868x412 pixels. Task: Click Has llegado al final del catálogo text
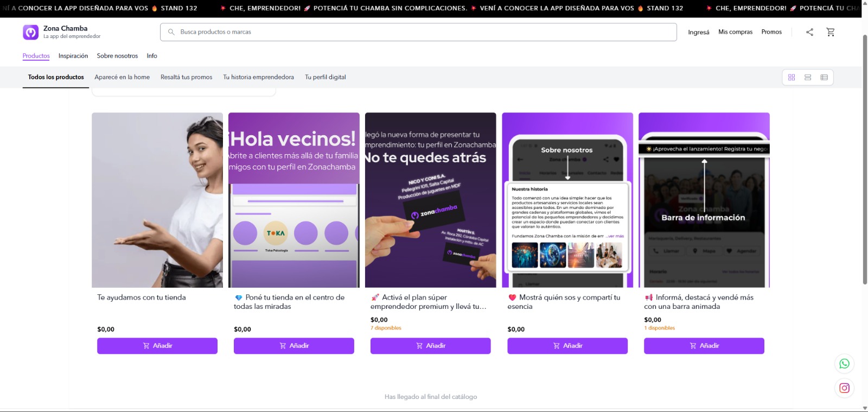431,397
